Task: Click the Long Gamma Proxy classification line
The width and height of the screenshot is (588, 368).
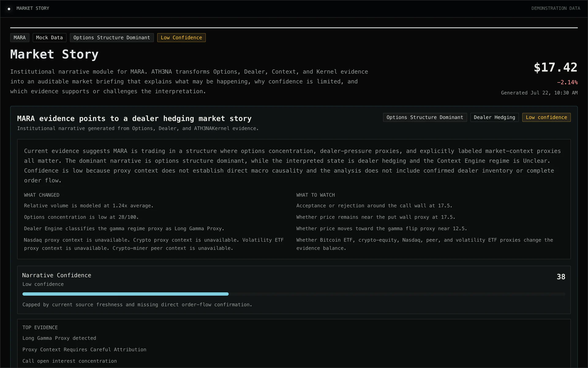Action: tap(124, 228)
